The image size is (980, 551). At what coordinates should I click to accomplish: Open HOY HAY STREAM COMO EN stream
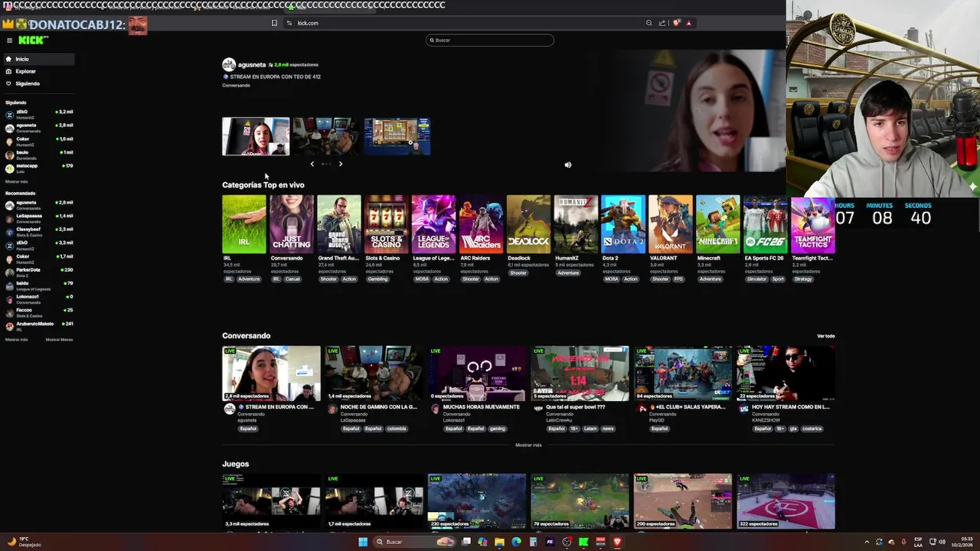point(786,373)
